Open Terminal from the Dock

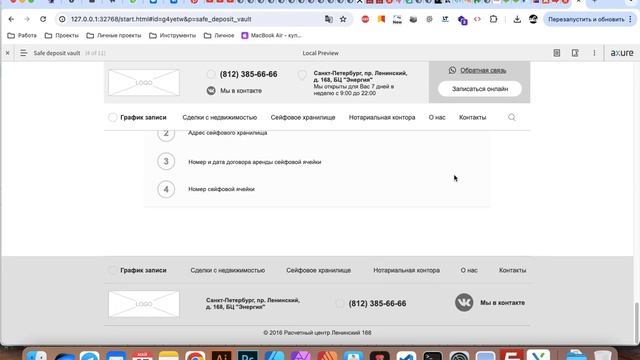432,355
